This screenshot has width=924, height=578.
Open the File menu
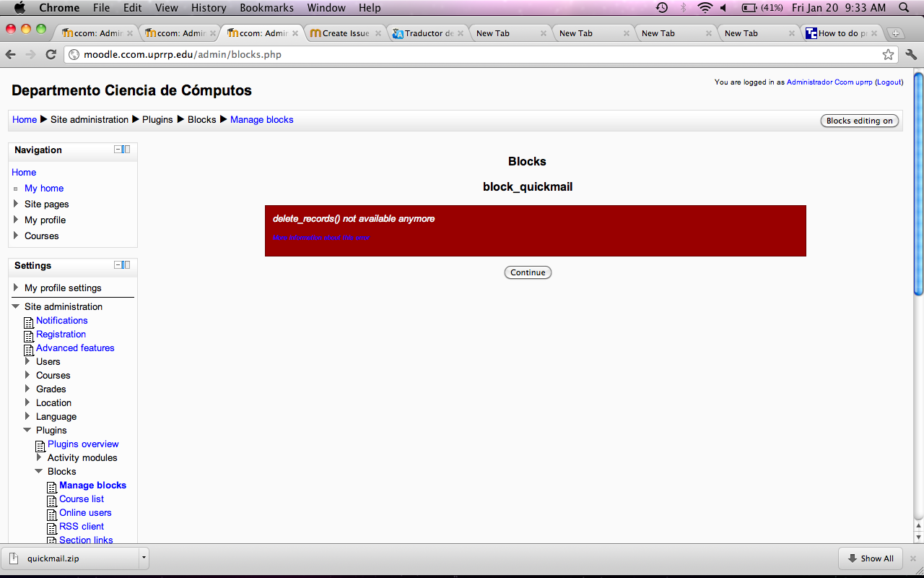click(102, 8)
